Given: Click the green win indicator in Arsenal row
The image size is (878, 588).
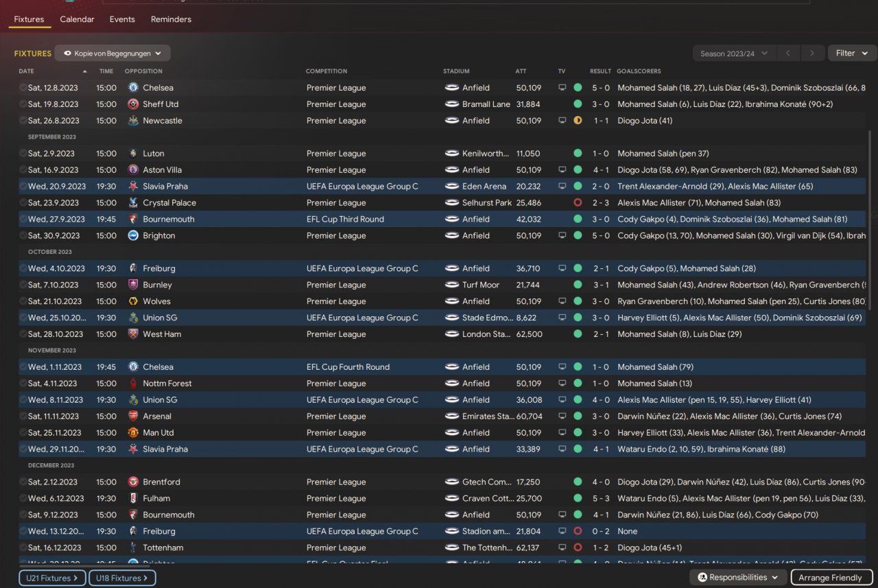Looking at the screenshot, I should pyautogui.click(x=578, y=416).
